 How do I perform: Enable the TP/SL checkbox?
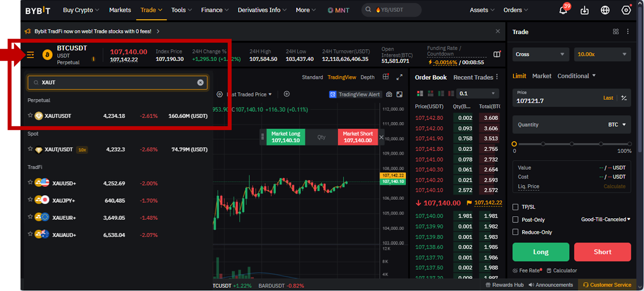[x=515, y=207]
